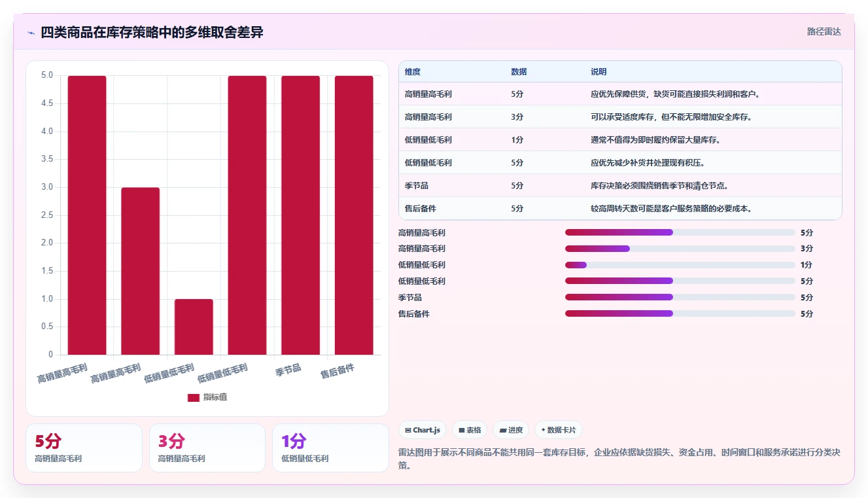The image size is (868, 498).
Task: Click description 可以承受适度库存，但不能无限增加安全库存。
Action: pos(671,117)
